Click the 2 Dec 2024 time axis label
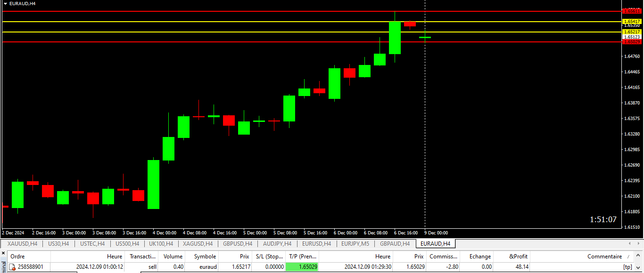644x273 pixels. [13, 233]
